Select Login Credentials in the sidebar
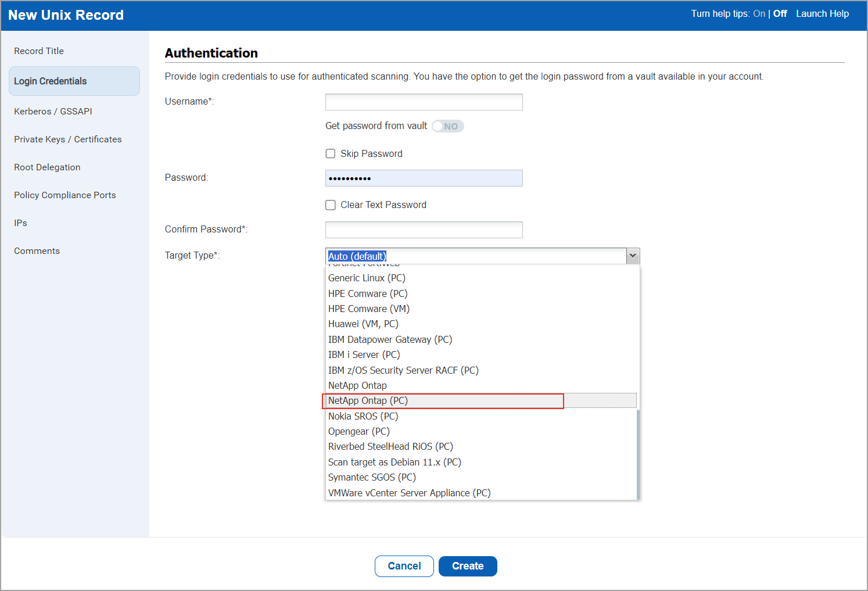 [50, 81]
